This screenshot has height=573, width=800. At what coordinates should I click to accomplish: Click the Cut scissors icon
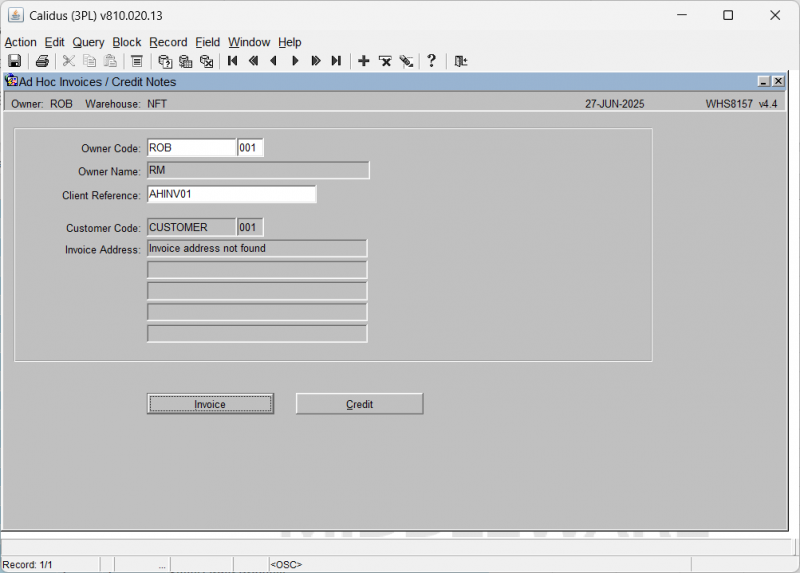click(69, 61)
